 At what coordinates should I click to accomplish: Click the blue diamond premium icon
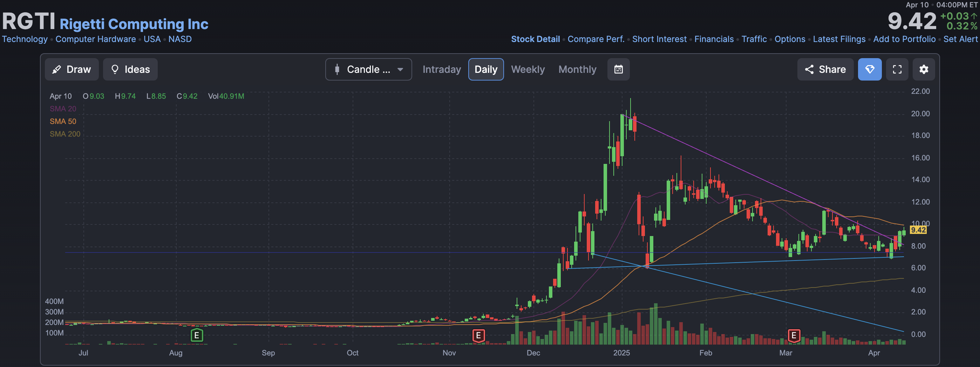tap(870, 70)
